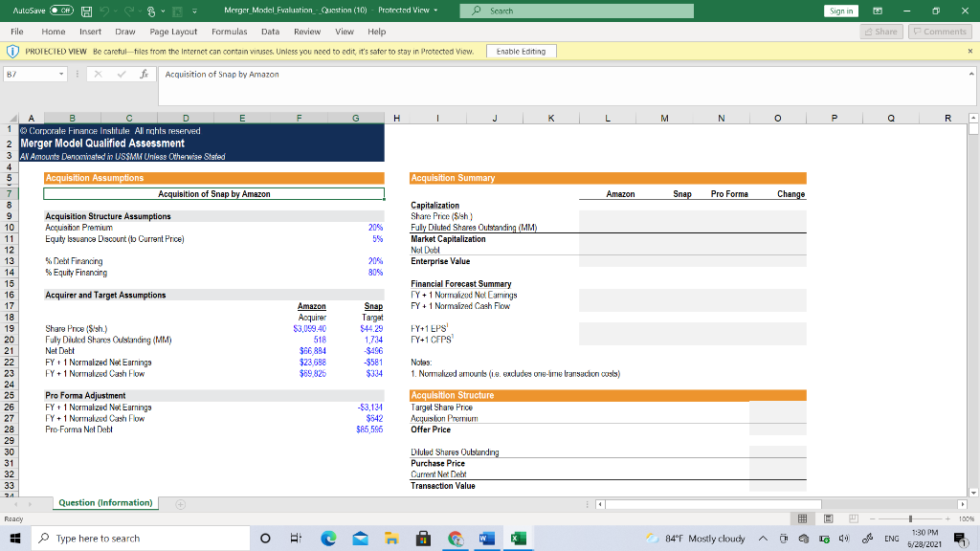Click the Undo icon
Screen dimensions: 980x551
(x=104, y=11)
